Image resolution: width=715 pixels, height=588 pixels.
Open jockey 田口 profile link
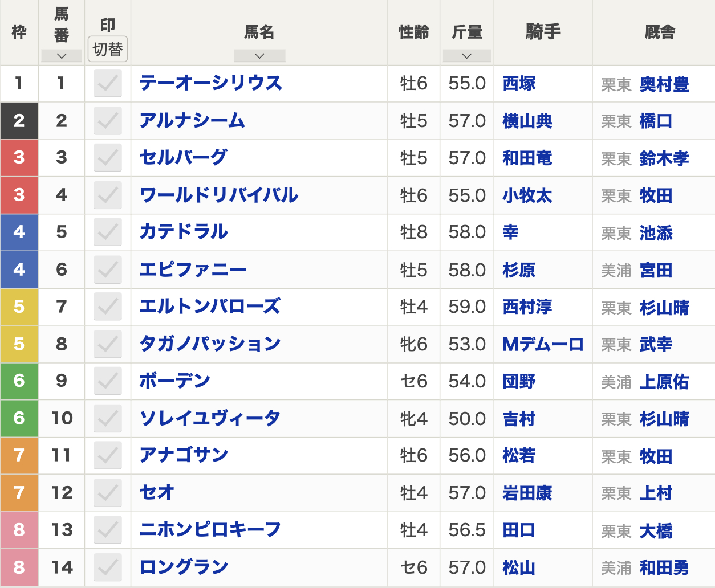tap(519, 530)
